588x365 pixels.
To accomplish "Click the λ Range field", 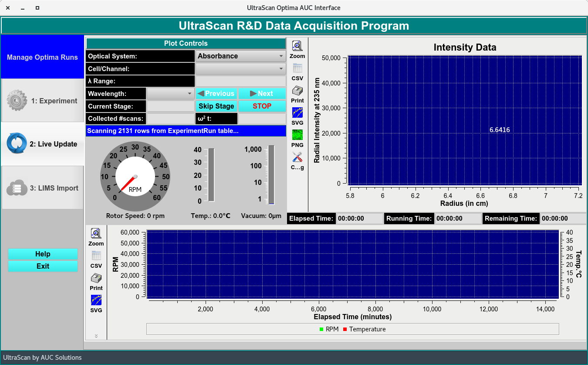I will [x=240, y=81].
